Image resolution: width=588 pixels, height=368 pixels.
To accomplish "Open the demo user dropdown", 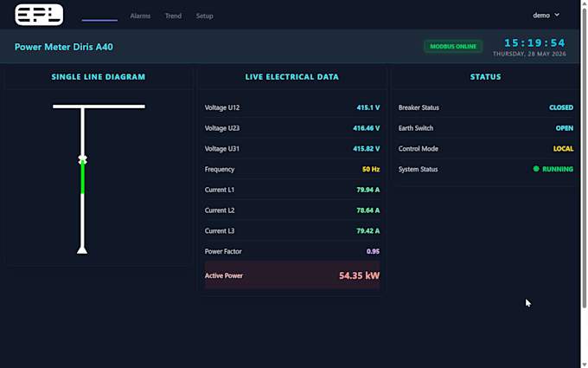I will point(546,16).
